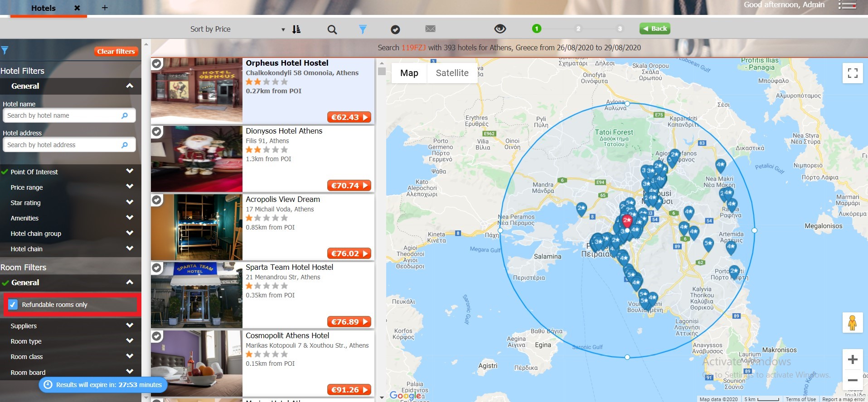
Task: Select step 2 in progress indicator
Action: click(x=578, y=29)
